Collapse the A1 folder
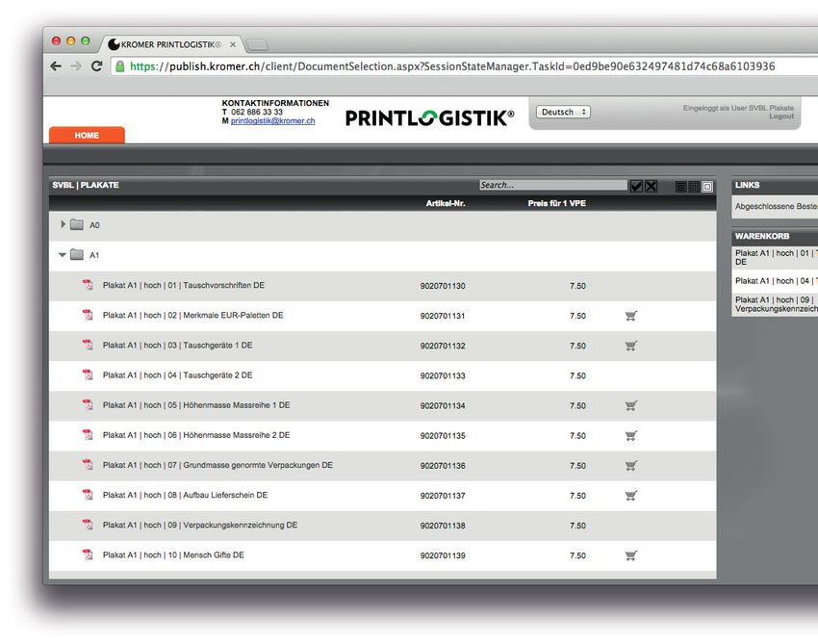 63,255
